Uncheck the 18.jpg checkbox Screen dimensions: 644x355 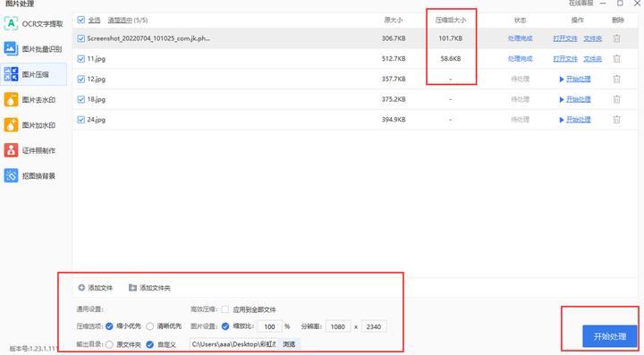click(x=80, y=99)
